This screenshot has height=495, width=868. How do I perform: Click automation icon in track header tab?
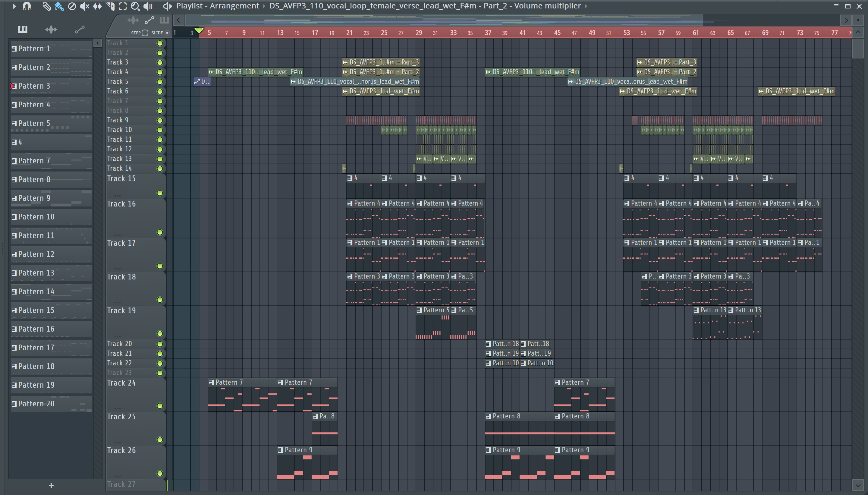click(x=149, y=20)
